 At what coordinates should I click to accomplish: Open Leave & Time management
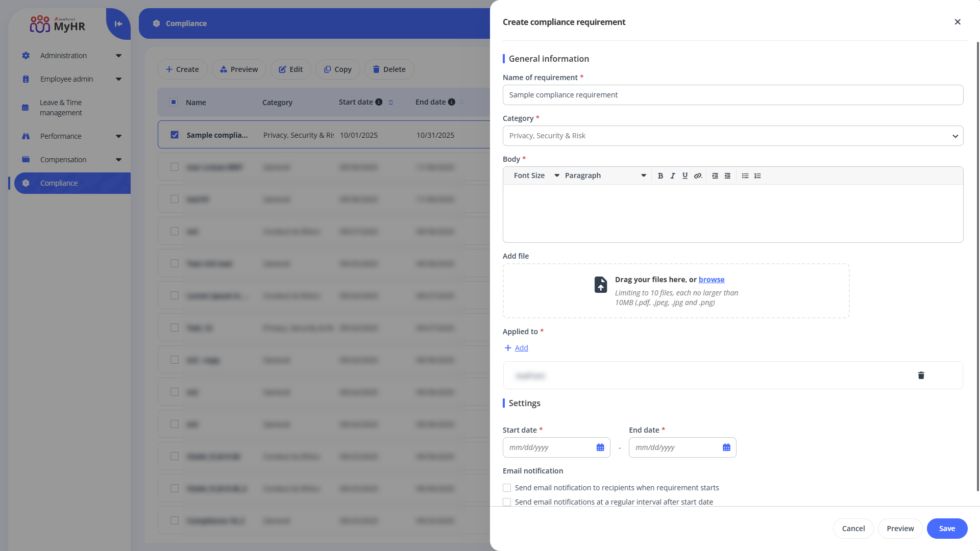click(x=61, y=108)
